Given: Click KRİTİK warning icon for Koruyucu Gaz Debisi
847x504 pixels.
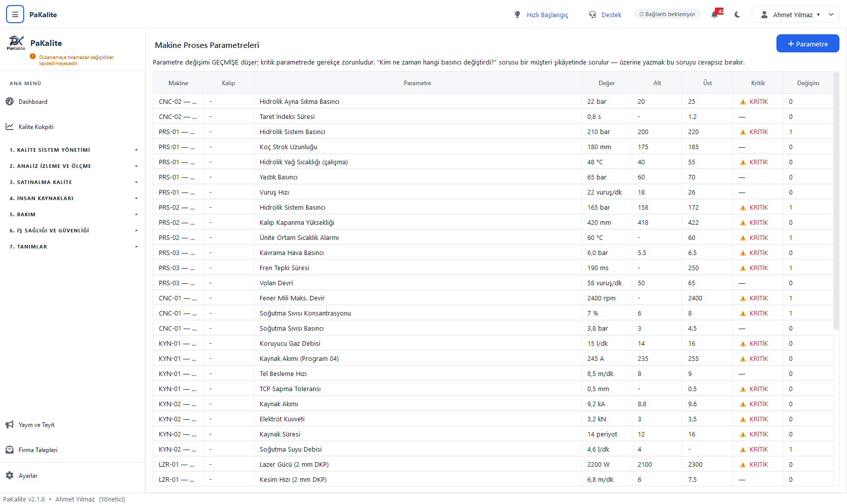Looking at the screenshot, I should coord(743,344).
